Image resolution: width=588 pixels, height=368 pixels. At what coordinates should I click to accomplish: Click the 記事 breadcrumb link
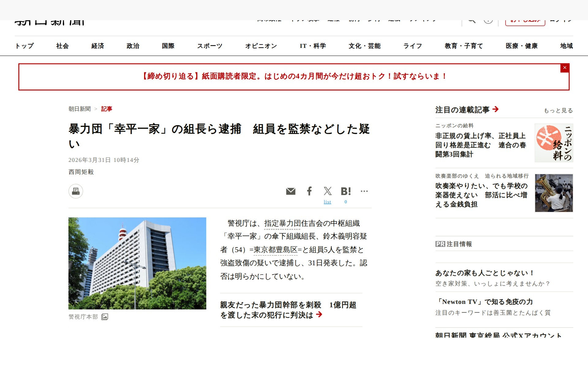107,109
